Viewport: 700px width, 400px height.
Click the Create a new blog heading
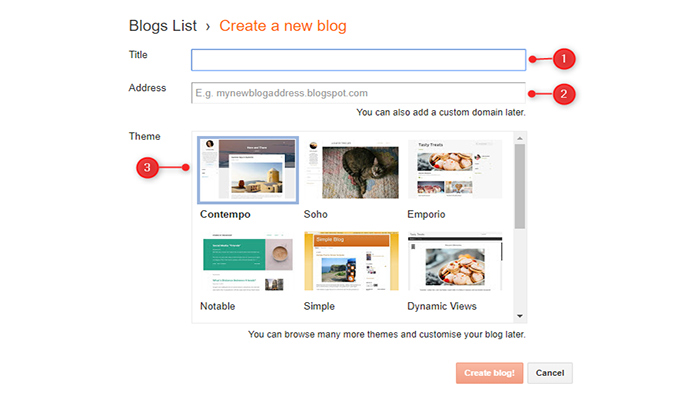tap(283, 26)
